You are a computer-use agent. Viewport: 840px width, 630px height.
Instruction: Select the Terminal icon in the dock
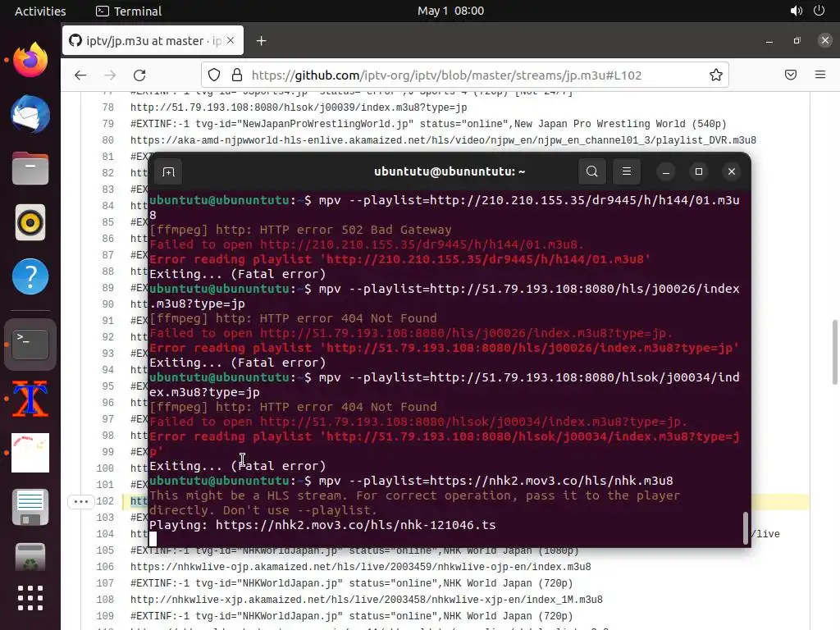pyautogui.click(x=30, y=344)
